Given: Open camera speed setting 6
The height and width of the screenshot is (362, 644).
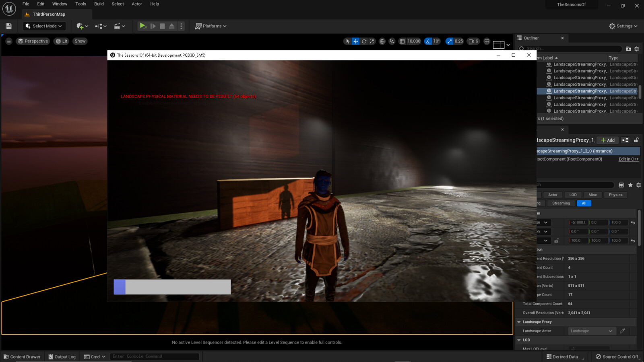Looking at the screenshot, I should pos(474,41).
